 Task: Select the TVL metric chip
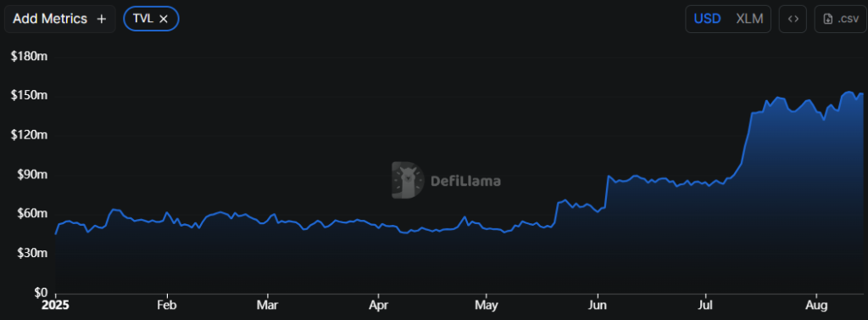click(151, 19)
